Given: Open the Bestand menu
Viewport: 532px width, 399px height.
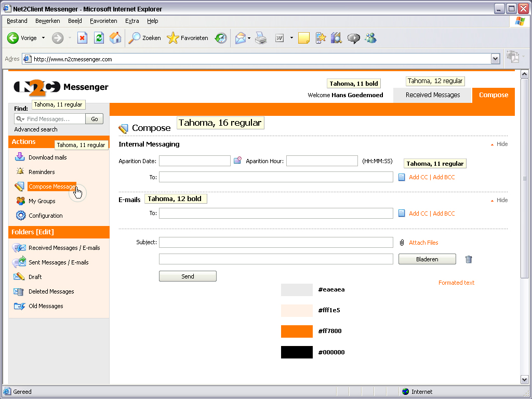Looking at the screenshot, I should pos(17,21).
